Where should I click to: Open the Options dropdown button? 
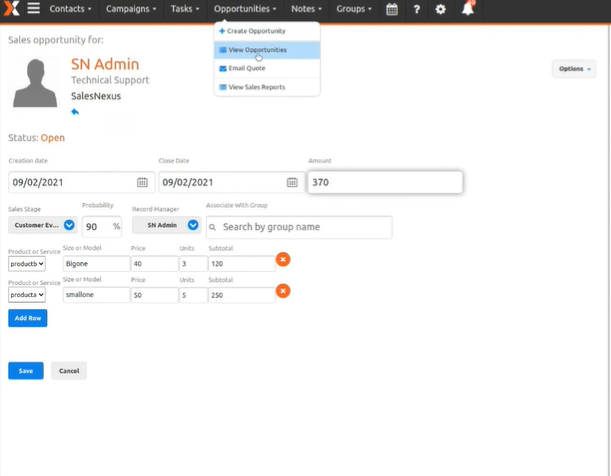pos(573,69)
